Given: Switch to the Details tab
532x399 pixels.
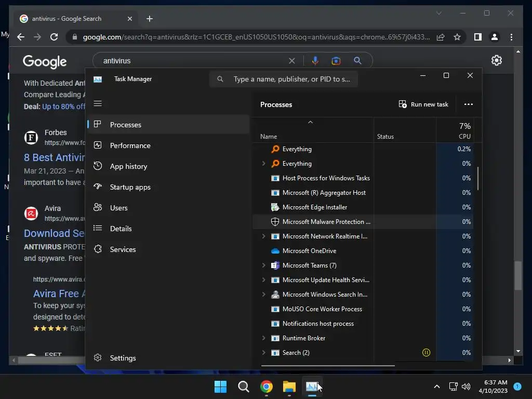Looking at the screenshot, I should click(169, 229).
